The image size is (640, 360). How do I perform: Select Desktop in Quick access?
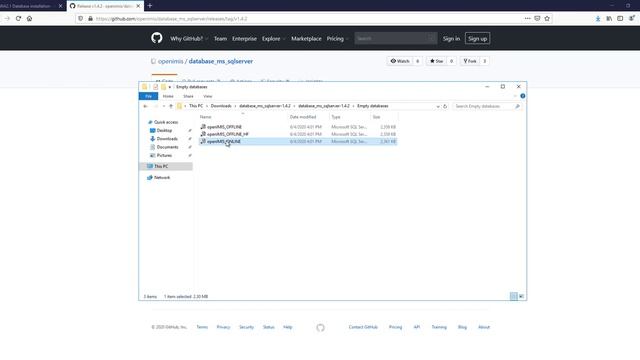click(164, 130)
